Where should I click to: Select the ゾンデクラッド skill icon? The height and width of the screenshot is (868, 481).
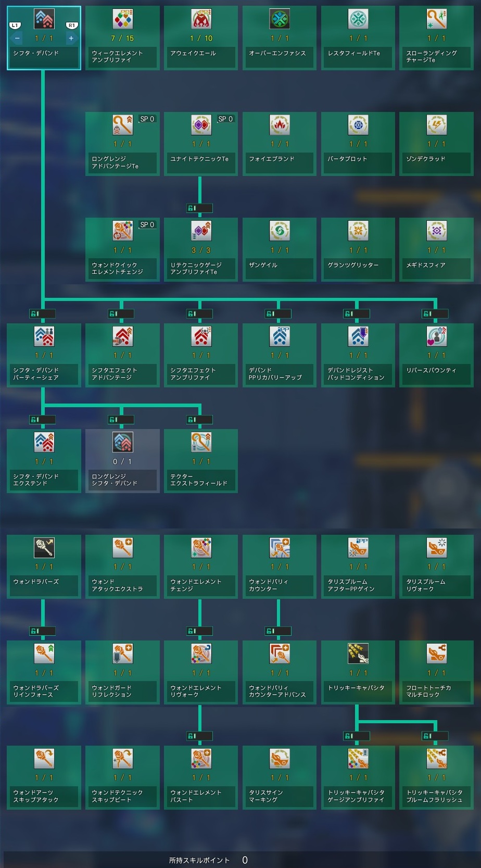click(x=437, y=125)
